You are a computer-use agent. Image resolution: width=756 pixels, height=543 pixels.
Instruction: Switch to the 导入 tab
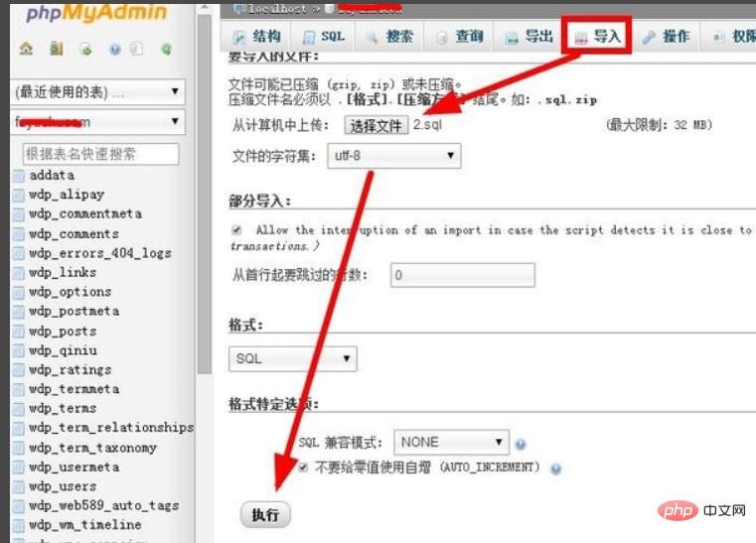[597, 36]
